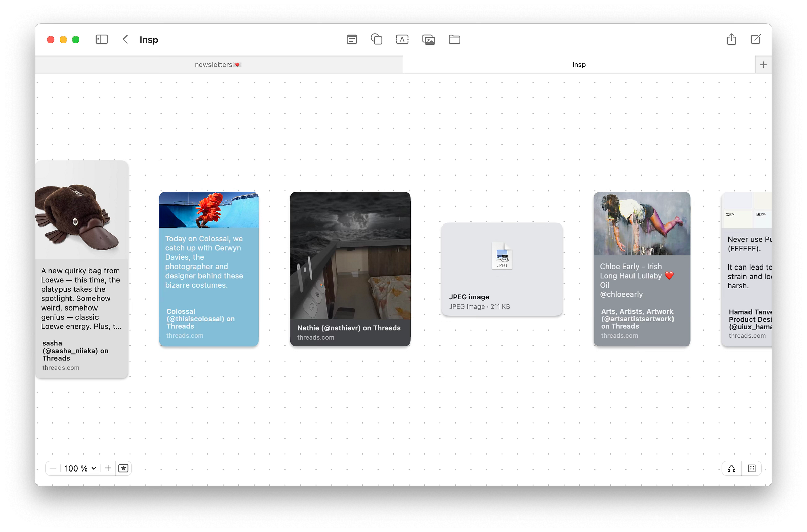Select the Insp tab
807x532 pixels.
tap(579, 65)
